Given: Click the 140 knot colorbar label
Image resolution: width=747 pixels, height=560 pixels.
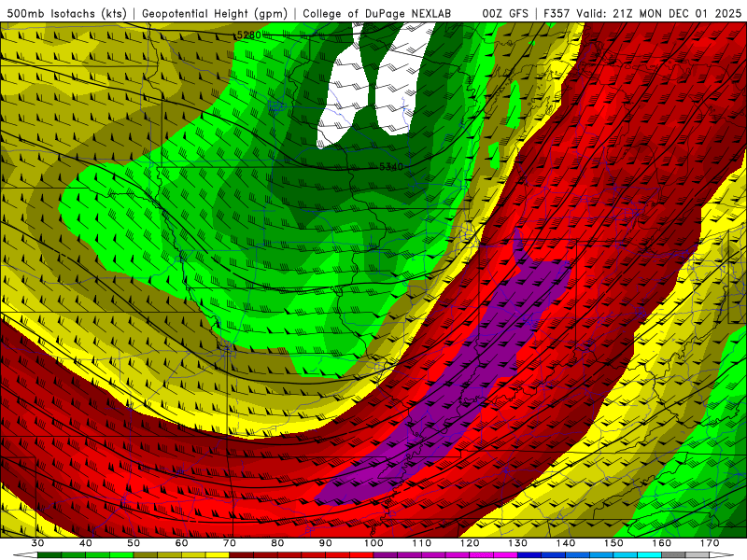Looking at the screenshot, I should [x=566, y=543].
